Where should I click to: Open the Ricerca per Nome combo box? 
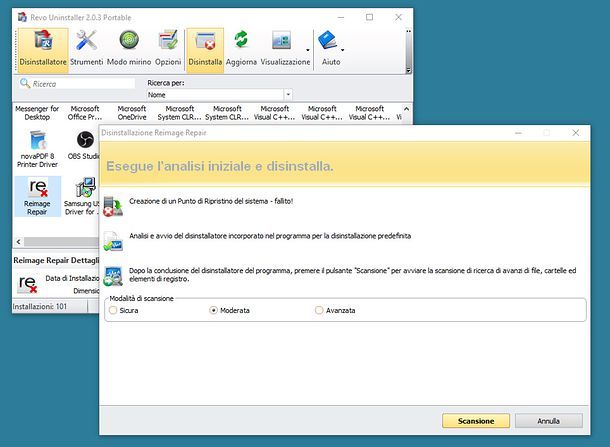[219, 95]
